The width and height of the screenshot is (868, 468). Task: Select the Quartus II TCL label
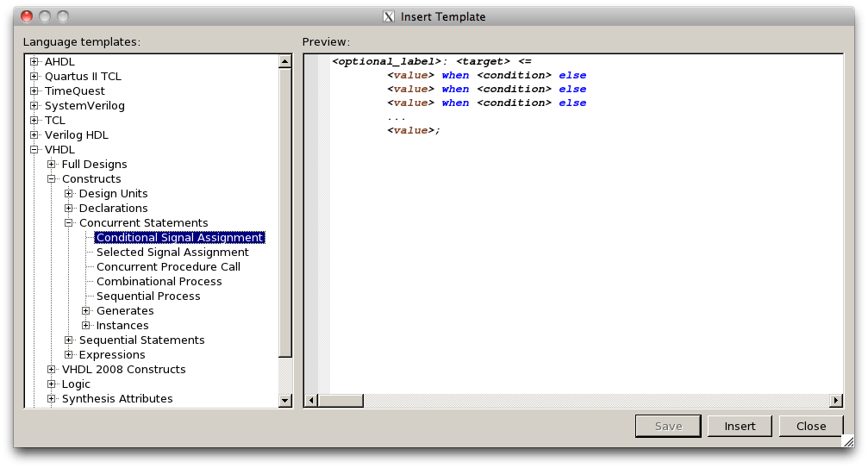pos(83,77)
